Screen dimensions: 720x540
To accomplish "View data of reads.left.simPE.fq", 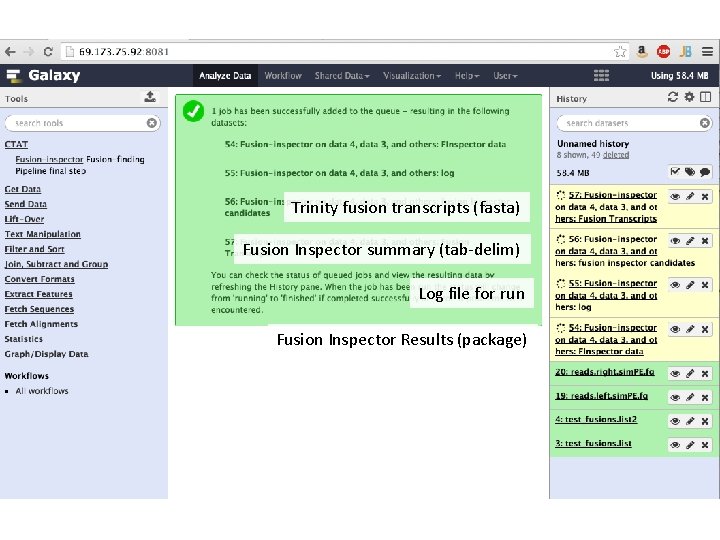I will (x=675, y=397).
